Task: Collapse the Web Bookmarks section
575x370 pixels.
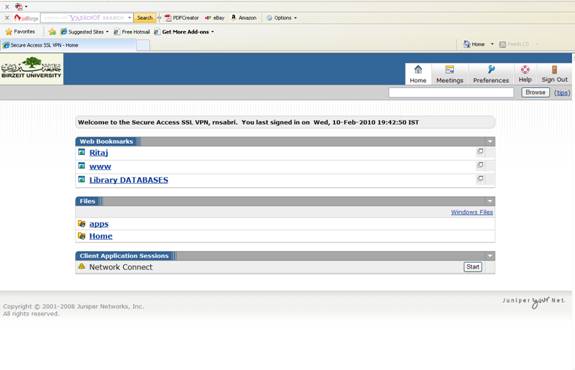Action: click(x=490, y=142)
